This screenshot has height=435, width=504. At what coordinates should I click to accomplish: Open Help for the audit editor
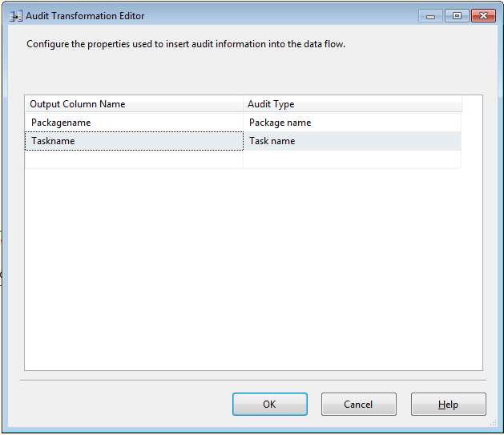pyautogui.click(x=448, y=405)
